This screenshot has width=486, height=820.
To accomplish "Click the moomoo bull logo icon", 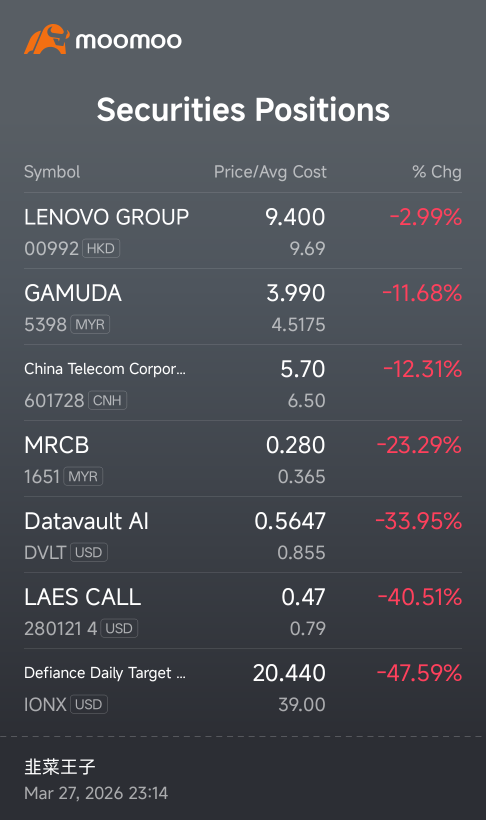I will (47, 39).
